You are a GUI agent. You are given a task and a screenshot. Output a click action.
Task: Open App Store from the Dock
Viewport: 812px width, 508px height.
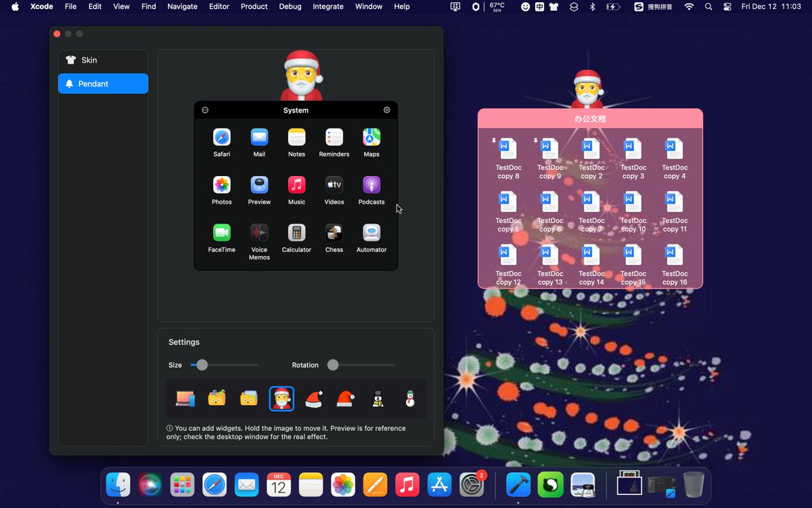439,485
